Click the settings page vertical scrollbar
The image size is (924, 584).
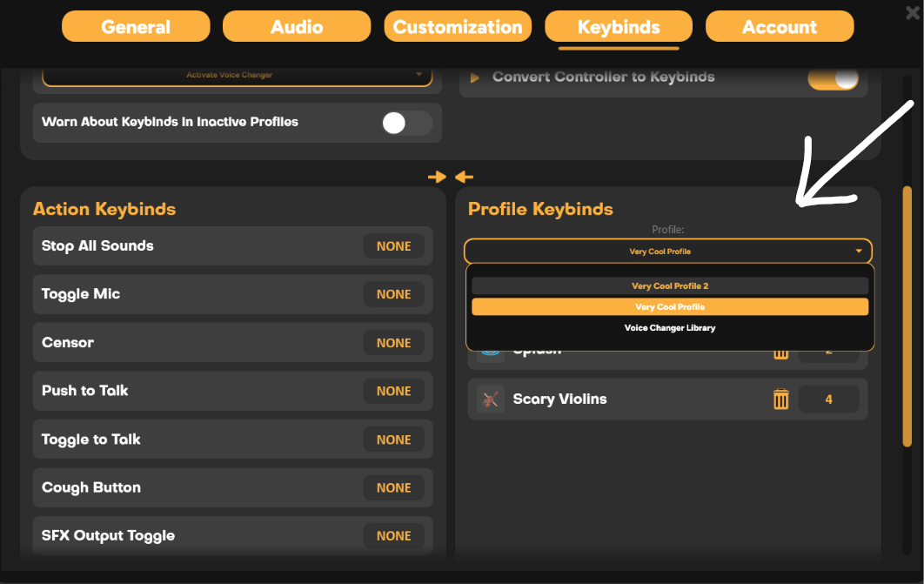(907, 316)
